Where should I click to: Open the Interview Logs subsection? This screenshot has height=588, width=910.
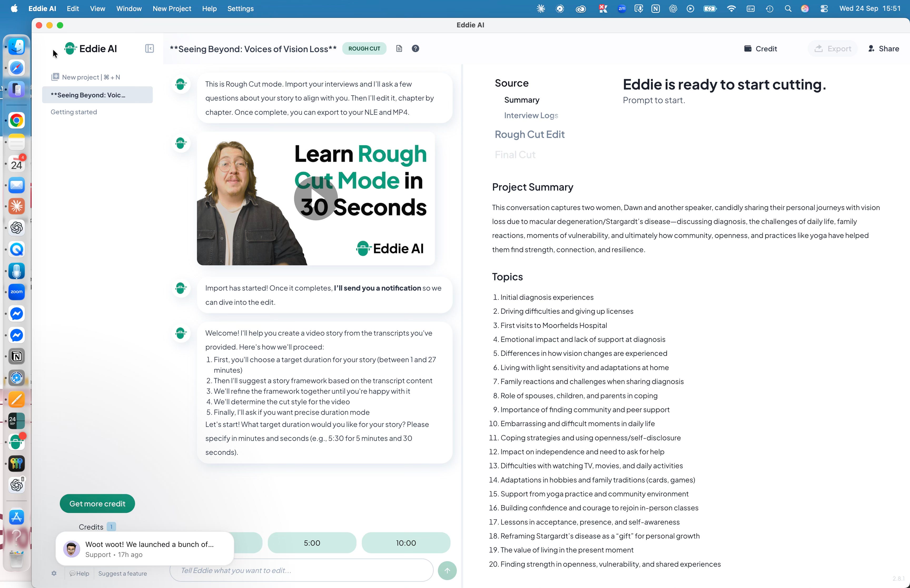coord(531,115)
